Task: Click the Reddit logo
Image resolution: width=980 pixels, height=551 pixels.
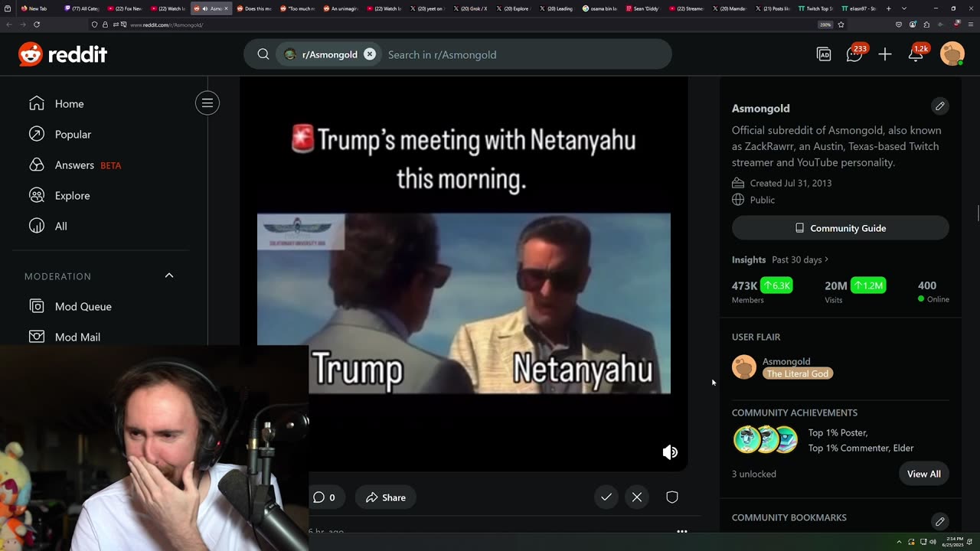Action: pos(63,54)
